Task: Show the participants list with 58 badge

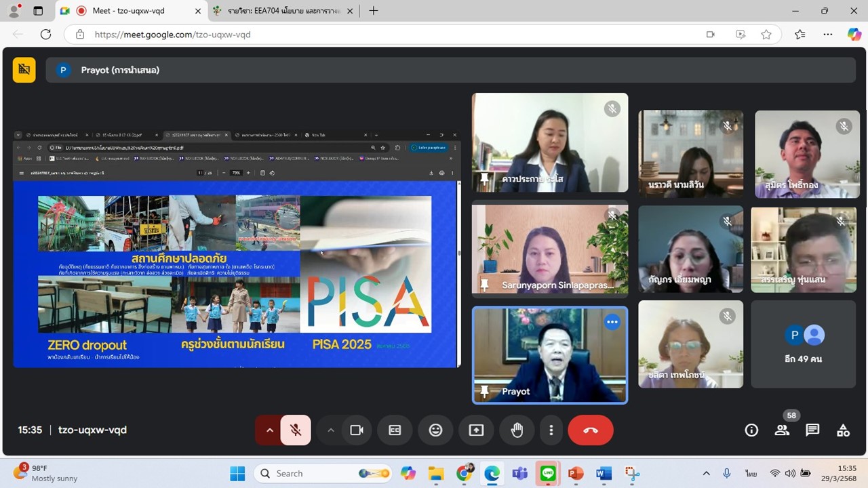Action: pos(782,430)
